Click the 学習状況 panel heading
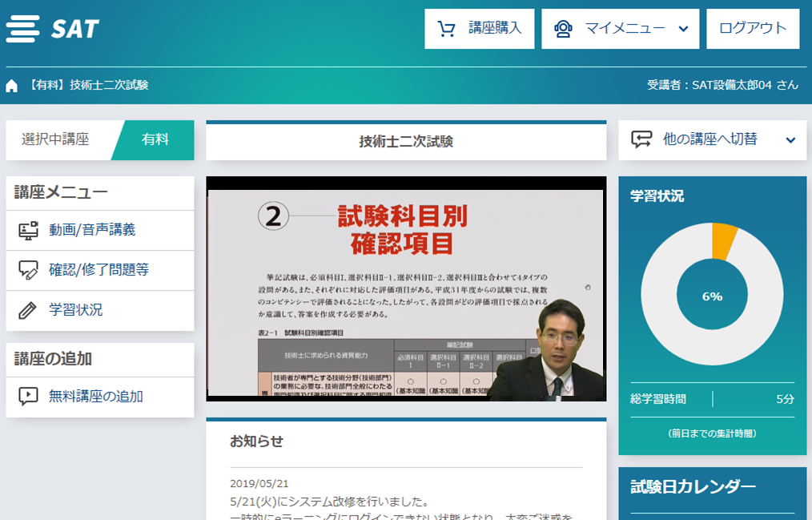Viewport: 812px width, 520px height. click(x=657, y=196)
